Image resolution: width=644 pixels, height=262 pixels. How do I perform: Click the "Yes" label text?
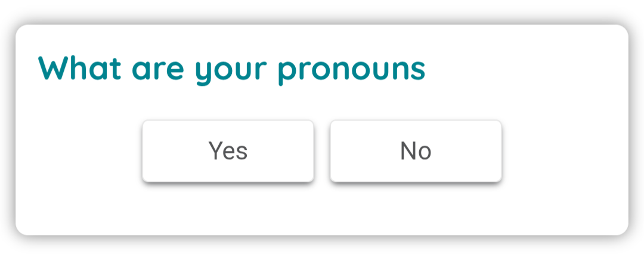[x=228, y=151]
